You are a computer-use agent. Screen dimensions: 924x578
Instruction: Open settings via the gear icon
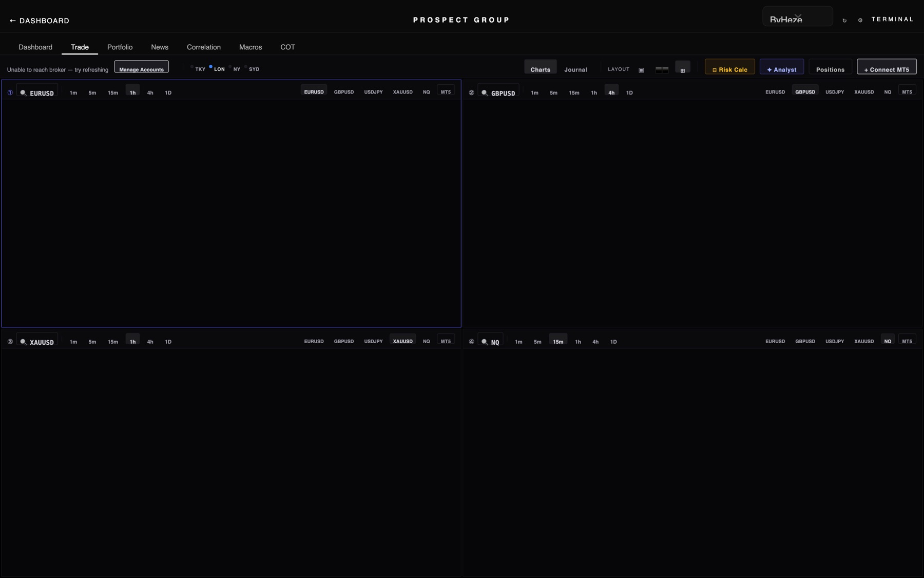860,21
